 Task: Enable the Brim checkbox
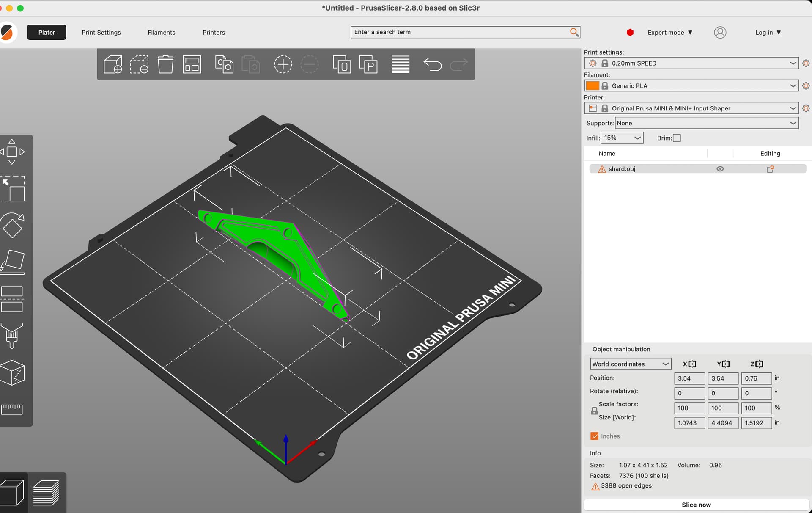coord(677,138)
